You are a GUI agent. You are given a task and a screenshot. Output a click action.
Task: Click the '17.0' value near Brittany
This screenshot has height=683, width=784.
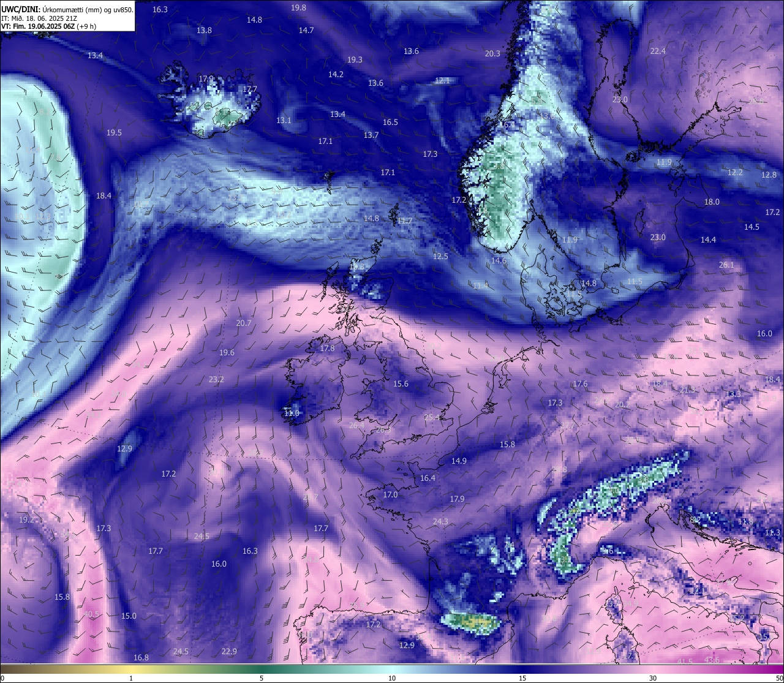pos(390,494)
